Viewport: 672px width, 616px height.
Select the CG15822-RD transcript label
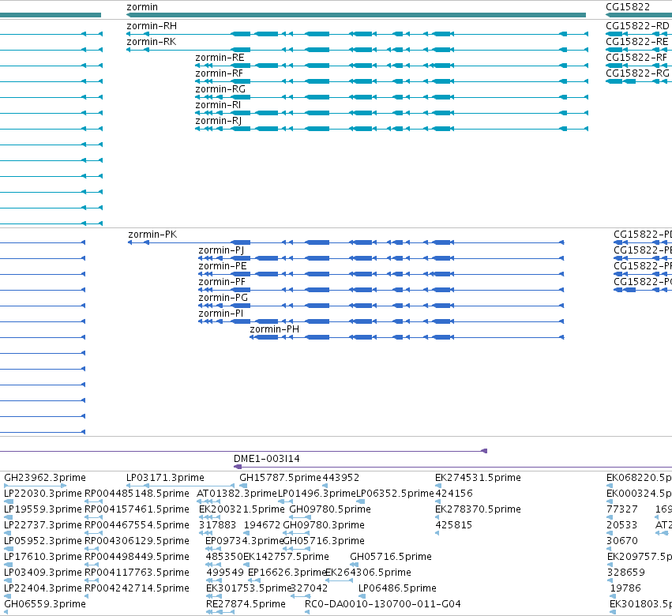click(x=637, y=26)
